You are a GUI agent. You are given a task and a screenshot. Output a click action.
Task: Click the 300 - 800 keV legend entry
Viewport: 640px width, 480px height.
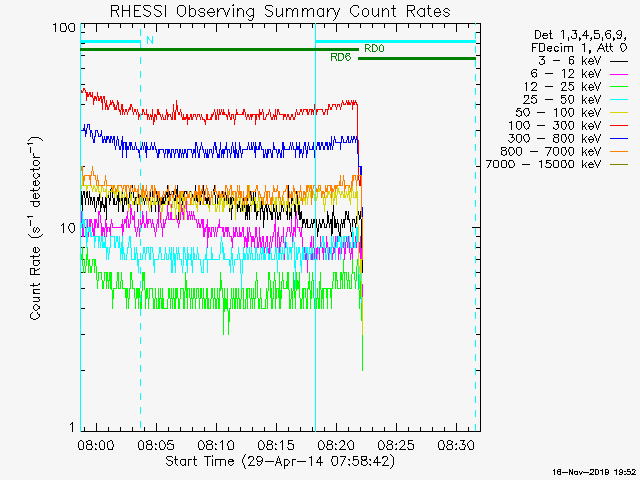568,138
